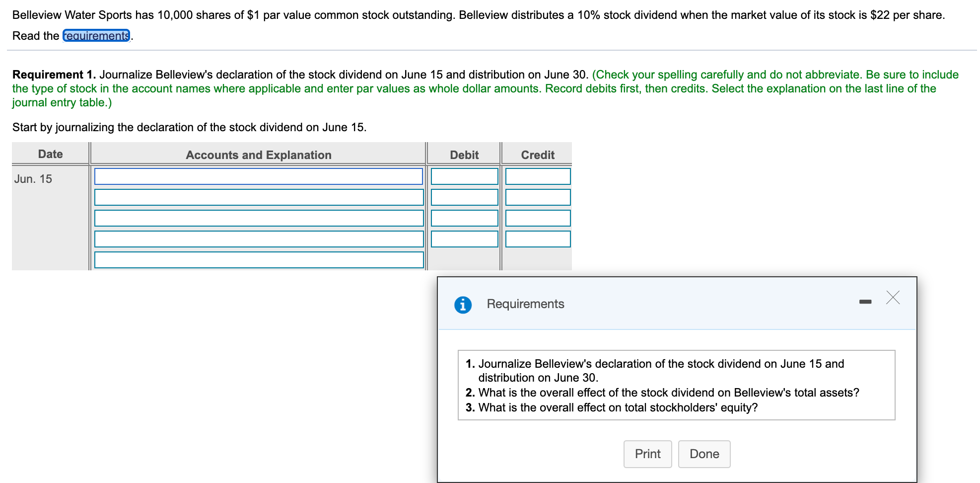
Task: Click first row Credit amount field
Action: (538, 176)
